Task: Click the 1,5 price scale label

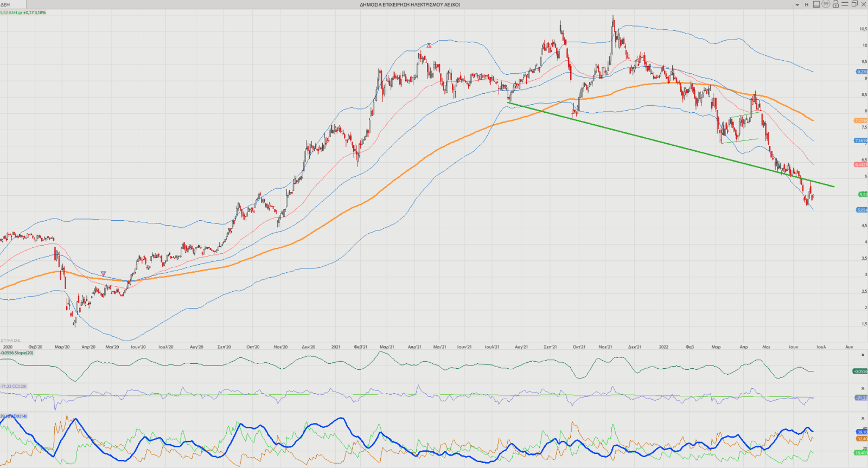Action: click(864, 324)
